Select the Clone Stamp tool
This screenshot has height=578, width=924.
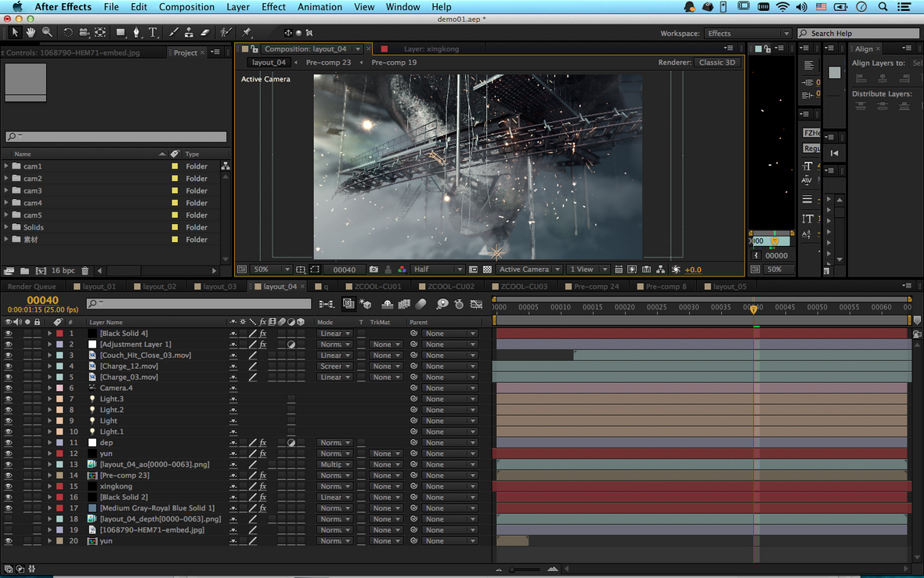189,32
